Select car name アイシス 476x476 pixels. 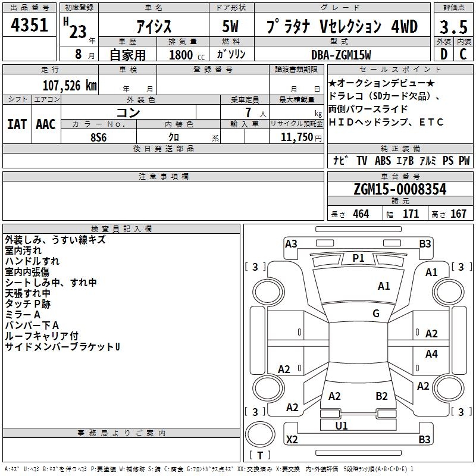pyautogui.click(x=154, y=26)
